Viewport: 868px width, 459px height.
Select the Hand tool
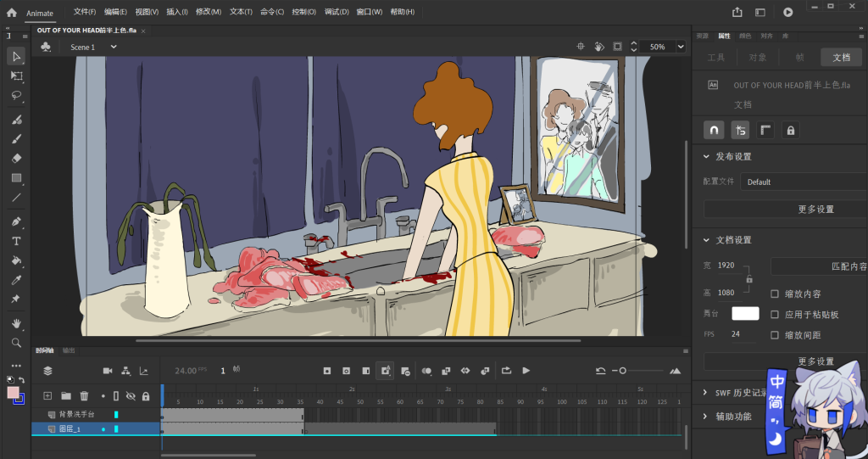pos(16,323)
